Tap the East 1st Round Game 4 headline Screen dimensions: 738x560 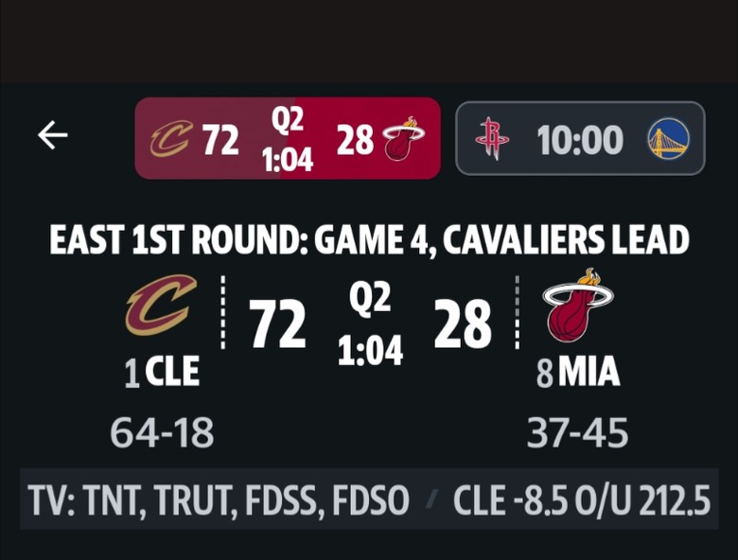pos(369,240)
